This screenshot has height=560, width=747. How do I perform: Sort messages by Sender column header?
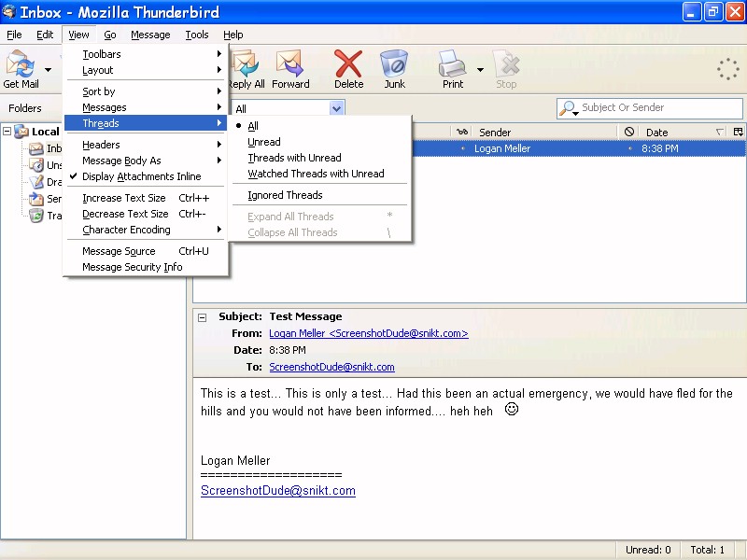coord(543,132)
